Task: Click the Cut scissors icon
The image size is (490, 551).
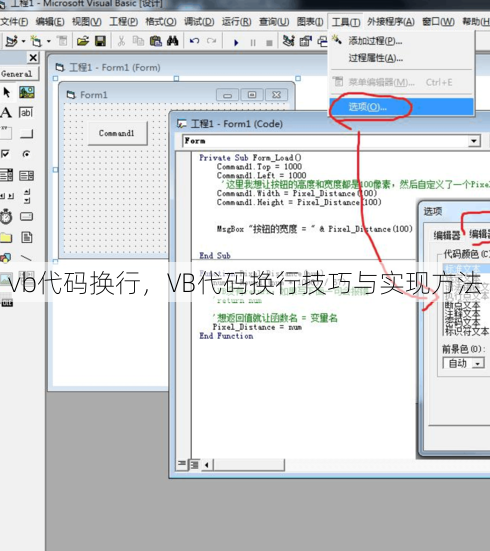Action: [x=121, y=41]
